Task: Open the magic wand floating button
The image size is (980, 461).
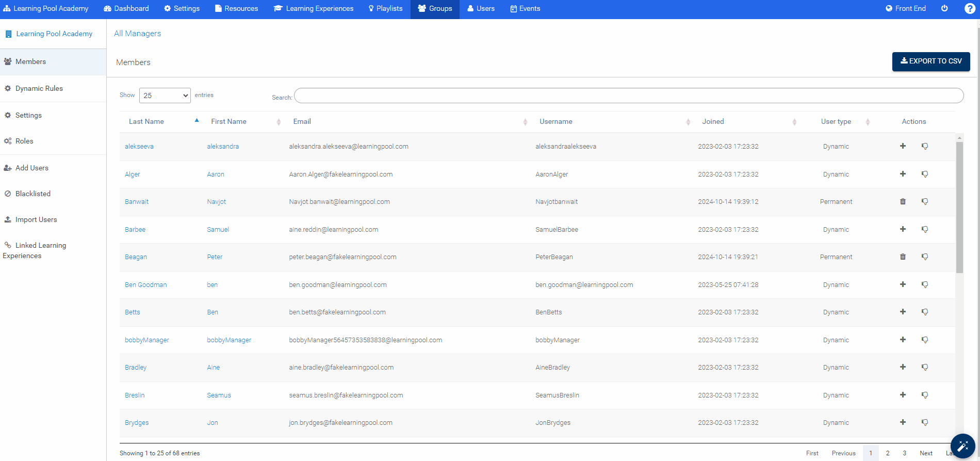Action: (962, 446)
